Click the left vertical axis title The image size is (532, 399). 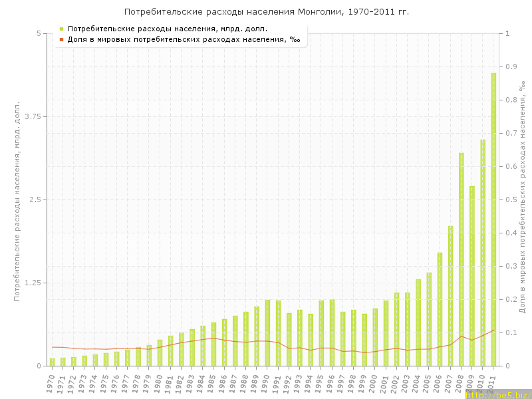click(18, 201)
